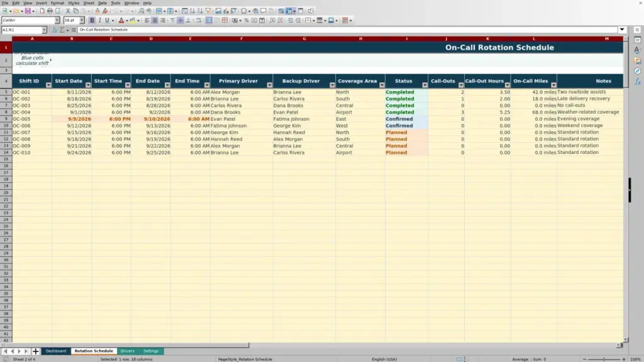Open Primary Driver column filter dropdown
This screenshot has width=644, height=362.
point(269,85)
